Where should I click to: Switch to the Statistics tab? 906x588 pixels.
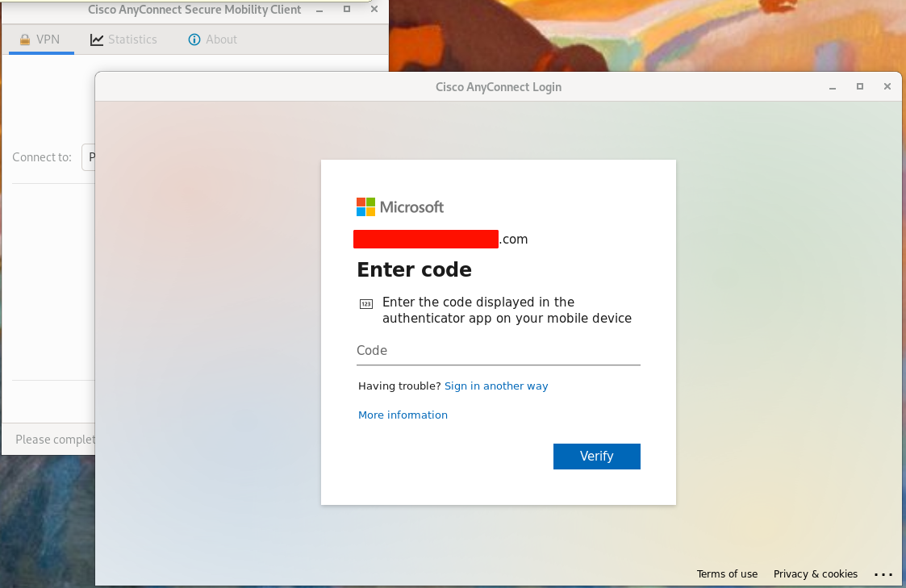(123, 40)
